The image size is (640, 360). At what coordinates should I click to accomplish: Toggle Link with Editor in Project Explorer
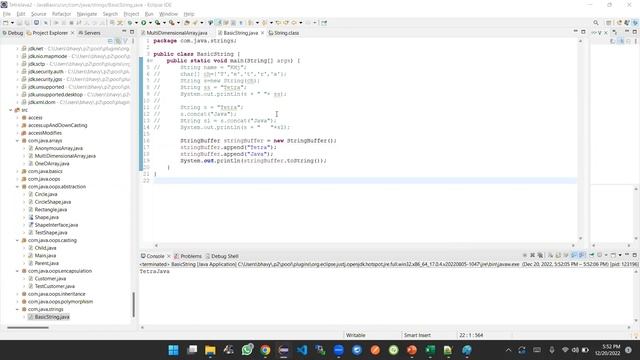(x=118, y=41)
